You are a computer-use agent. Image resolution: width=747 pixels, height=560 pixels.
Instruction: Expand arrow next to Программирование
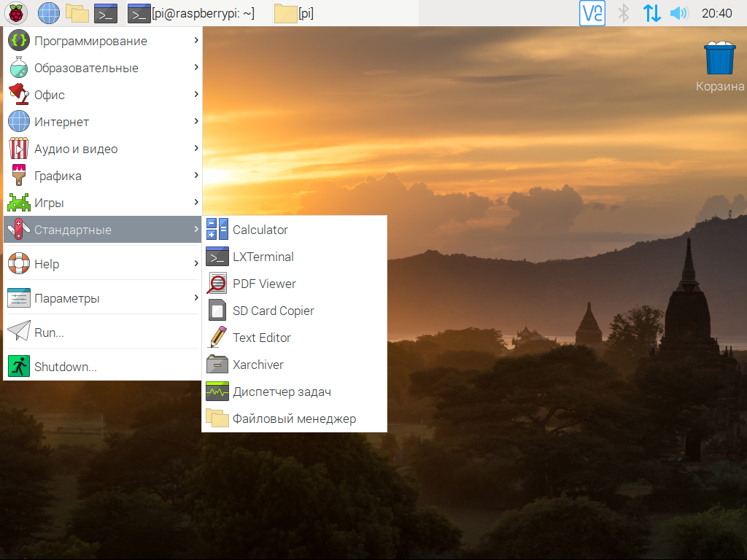click(x=196, y=41)
